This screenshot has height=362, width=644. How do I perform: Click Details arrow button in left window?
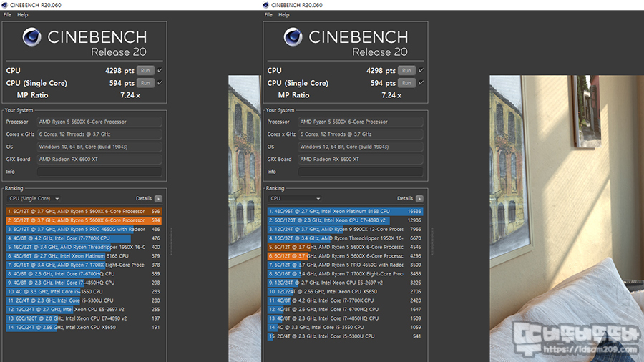pyautogui.click(x=159, y=199)
